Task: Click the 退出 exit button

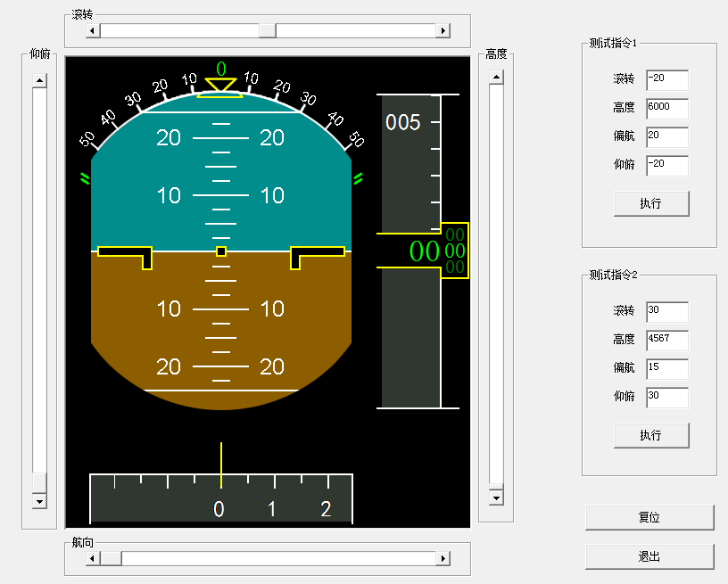Action: [x=649, y=556]
